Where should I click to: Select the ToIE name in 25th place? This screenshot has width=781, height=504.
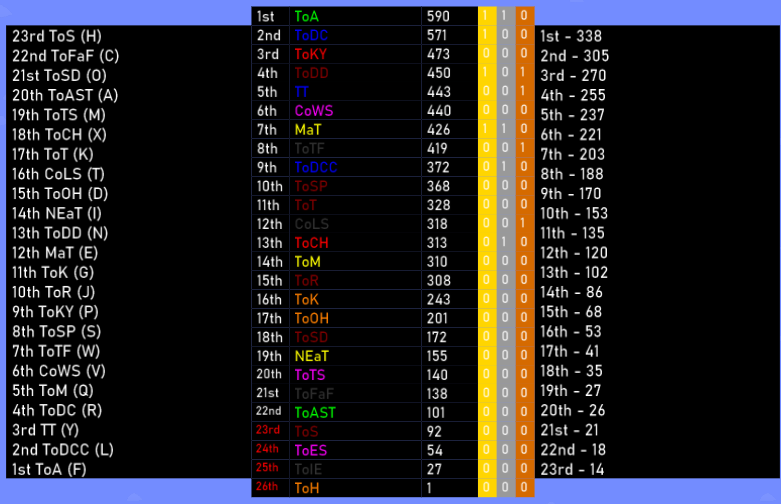(x=308, y=470)
